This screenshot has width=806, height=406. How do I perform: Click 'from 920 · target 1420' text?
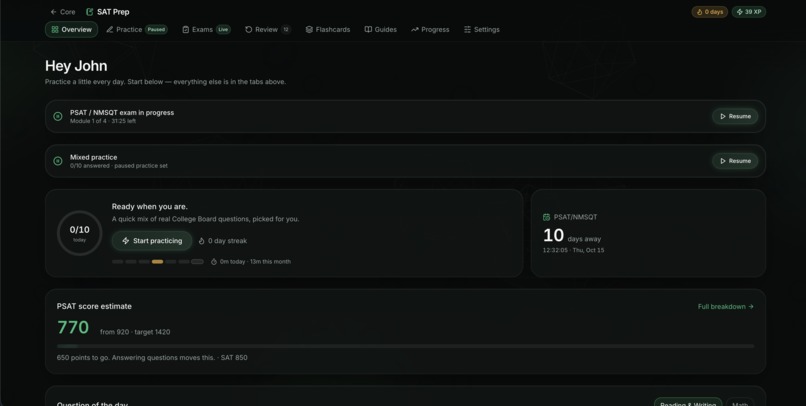click(x=135, y=332)
